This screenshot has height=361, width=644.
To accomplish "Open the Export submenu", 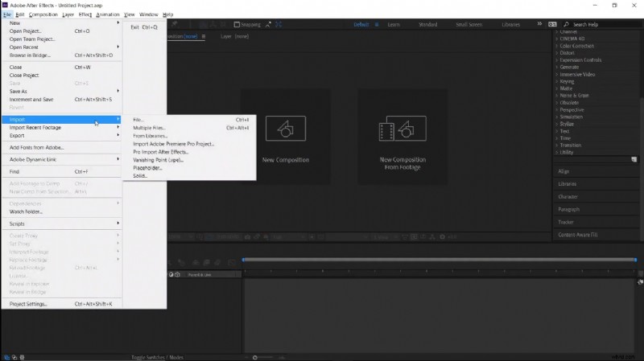I will tap(62, 135).
